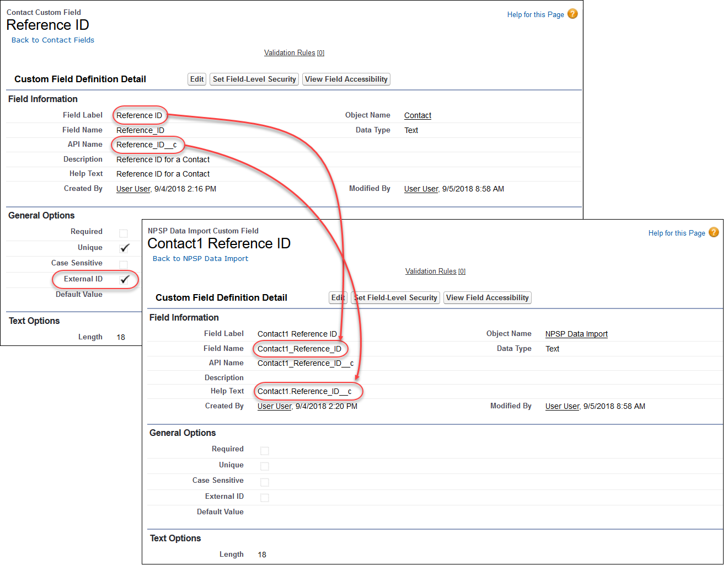Select Field Label value 'Contact1 Reference ID'
Viewport: 728px width, 570px height.
click(x=297, y=334)
